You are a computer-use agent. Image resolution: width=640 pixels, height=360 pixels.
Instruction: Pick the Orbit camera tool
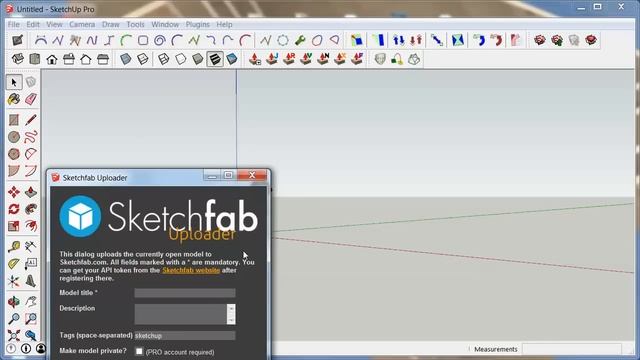(14, 302)
